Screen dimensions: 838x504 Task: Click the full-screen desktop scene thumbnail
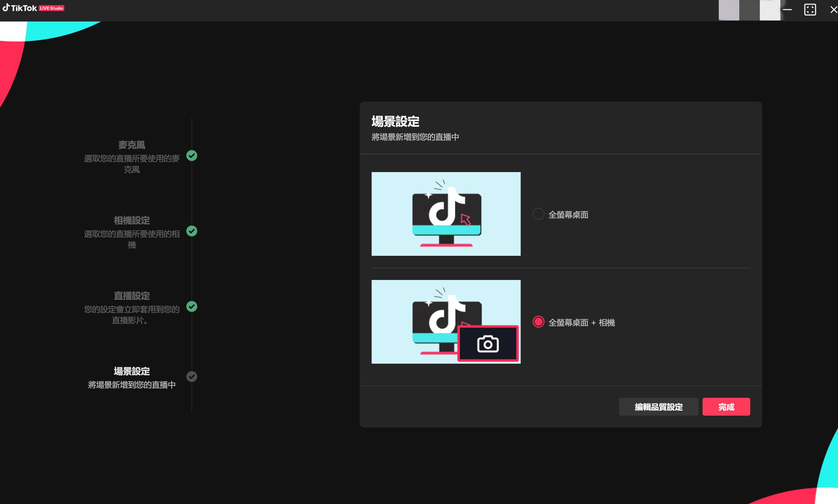coord(446,214)
